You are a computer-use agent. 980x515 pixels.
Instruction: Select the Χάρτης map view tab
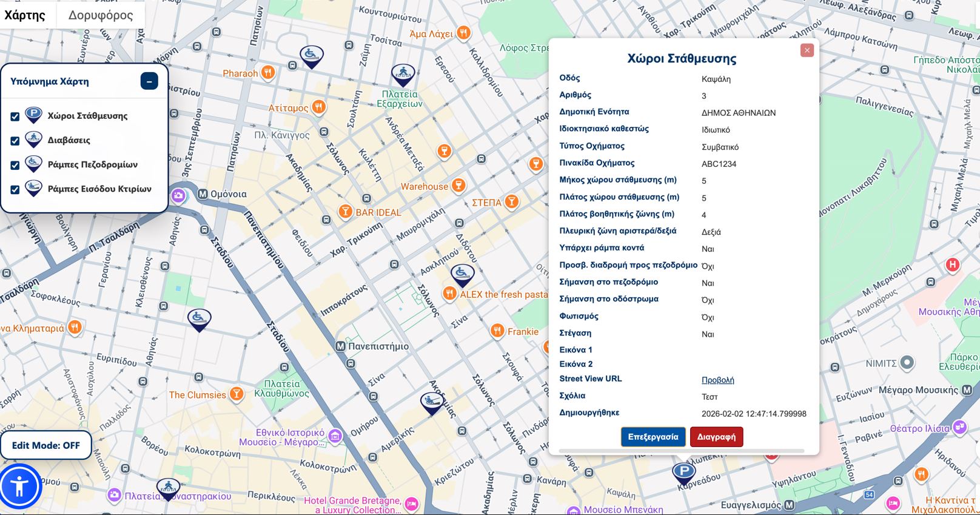pyautogui.click(x=25, y=15)
